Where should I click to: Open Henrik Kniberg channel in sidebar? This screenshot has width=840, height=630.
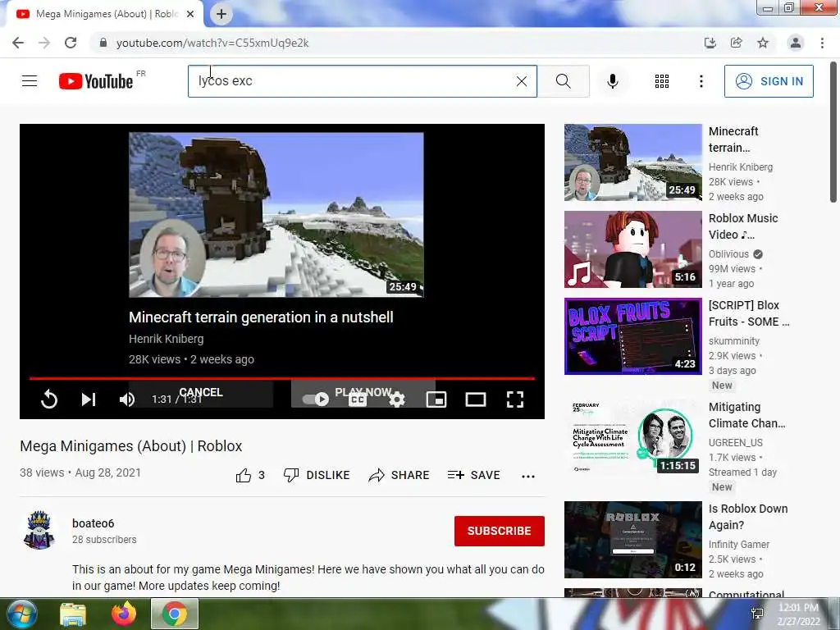tap(741, 167)
